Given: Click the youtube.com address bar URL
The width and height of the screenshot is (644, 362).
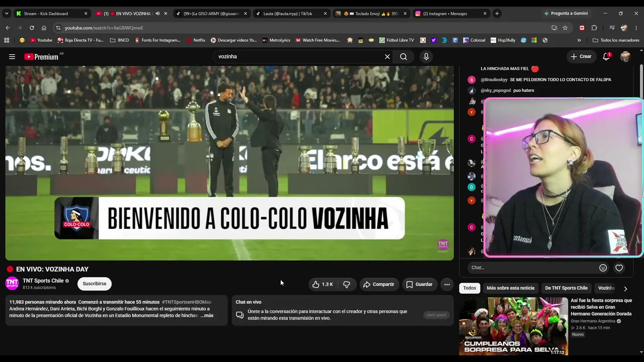Looking at the screenshot, I should [104, 28].
